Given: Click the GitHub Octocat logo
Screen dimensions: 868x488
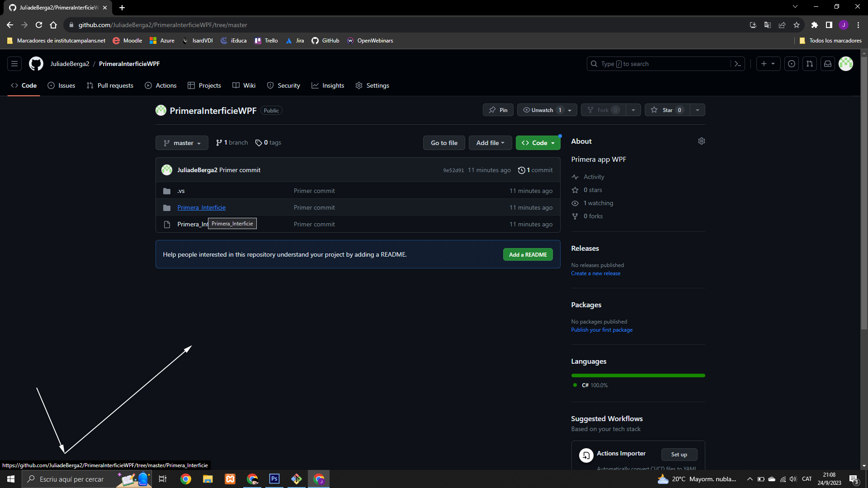Looking at the screenshot, I should coord(36,64).
